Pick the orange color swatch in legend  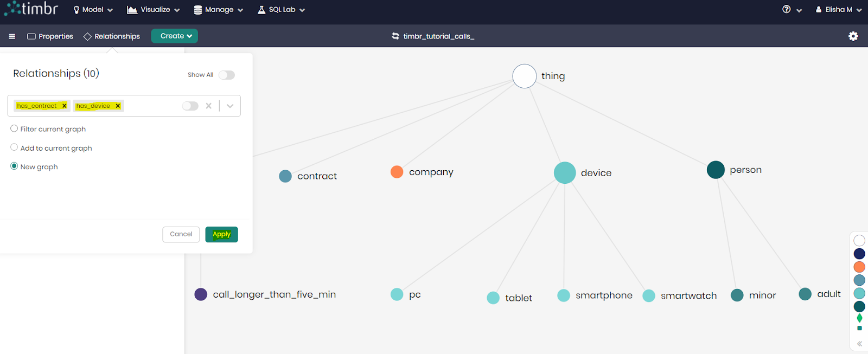tap(859, 267)
